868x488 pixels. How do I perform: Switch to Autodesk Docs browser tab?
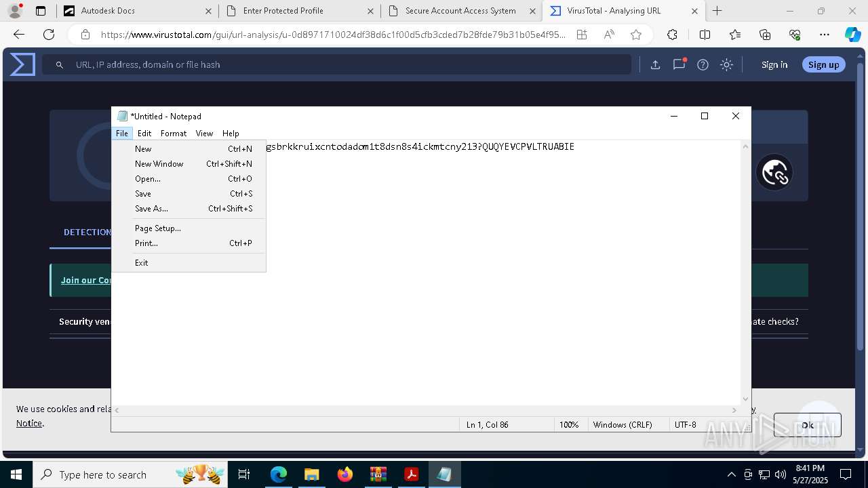136,11
